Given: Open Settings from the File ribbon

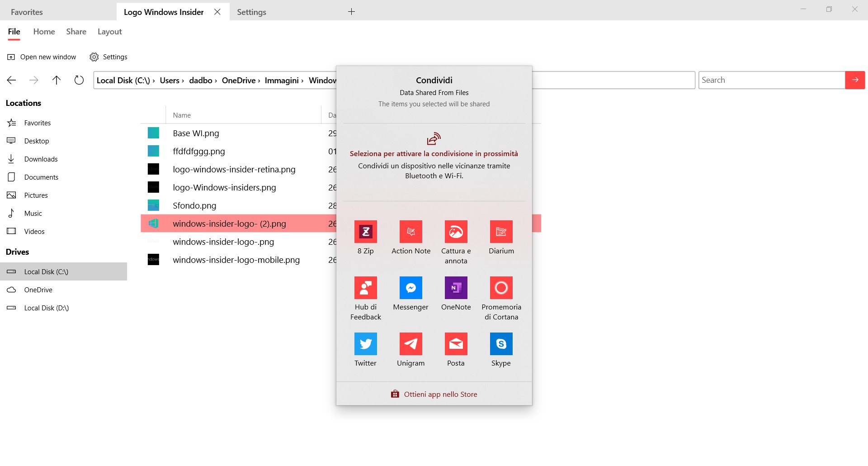Looking at the screenshot, I should 108,57.
